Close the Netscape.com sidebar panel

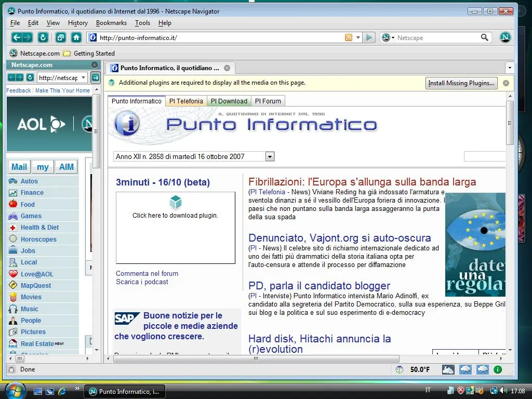click(x=95, y=65)
